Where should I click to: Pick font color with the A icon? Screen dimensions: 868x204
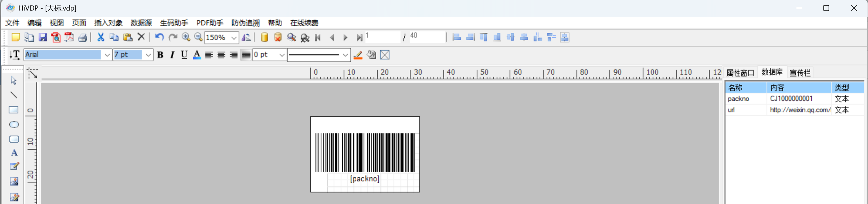pyautogui.click(x=197, y=55)
